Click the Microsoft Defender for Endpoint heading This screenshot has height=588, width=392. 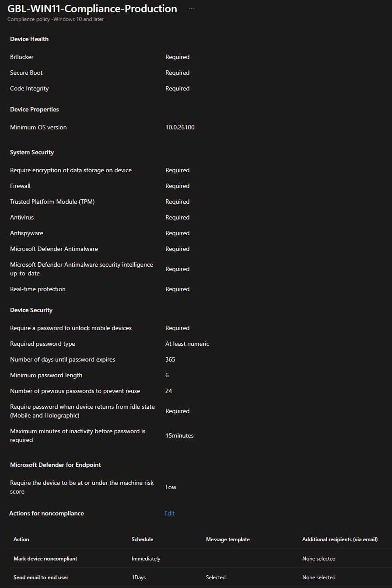56,465
